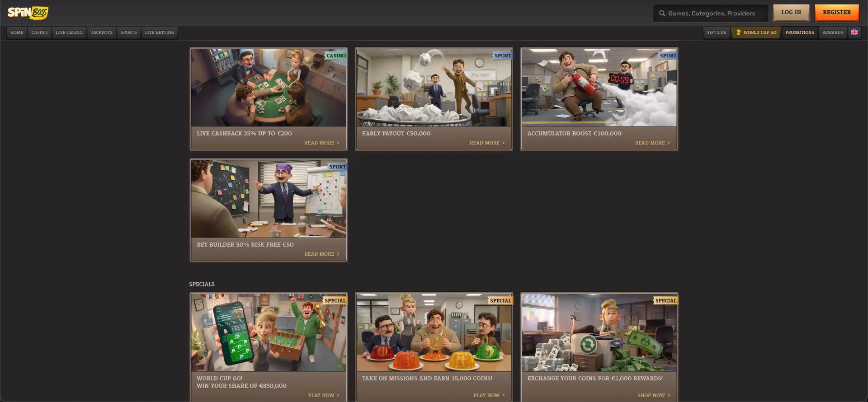Viewport: 868px width, 402px height.
Task: Go to the Jackpots menu item
Action: [x=102, y=33]
